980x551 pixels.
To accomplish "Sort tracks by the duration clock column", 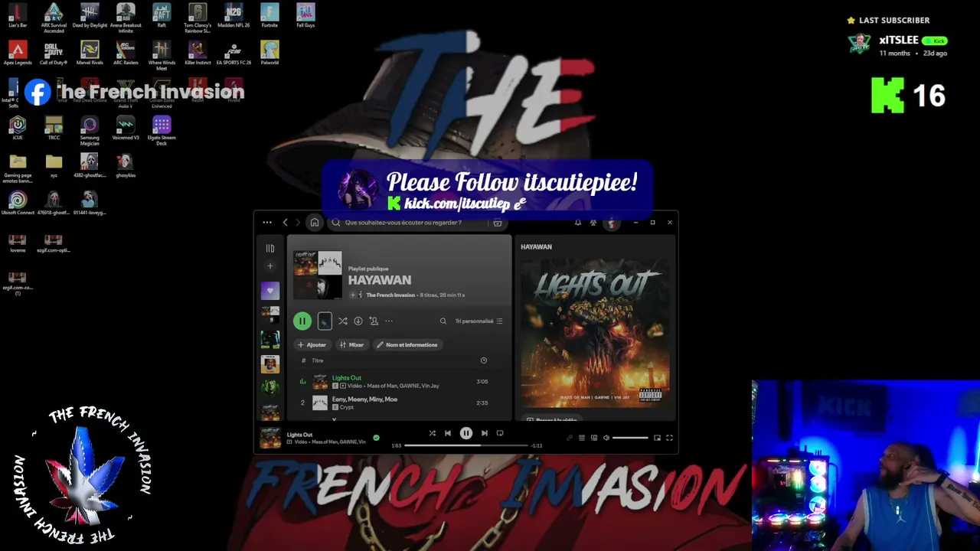I will (x=483, y=360).
